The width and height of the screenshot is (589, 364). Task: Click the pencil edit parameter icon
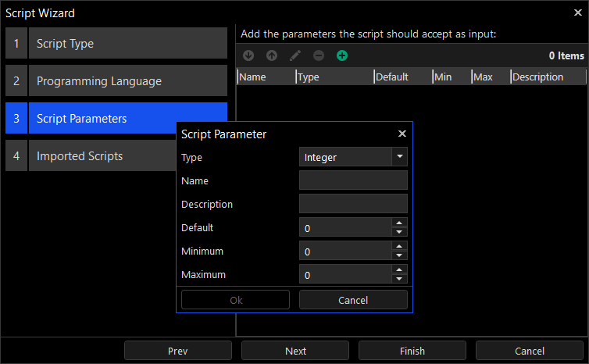click(x=295, y=55)
